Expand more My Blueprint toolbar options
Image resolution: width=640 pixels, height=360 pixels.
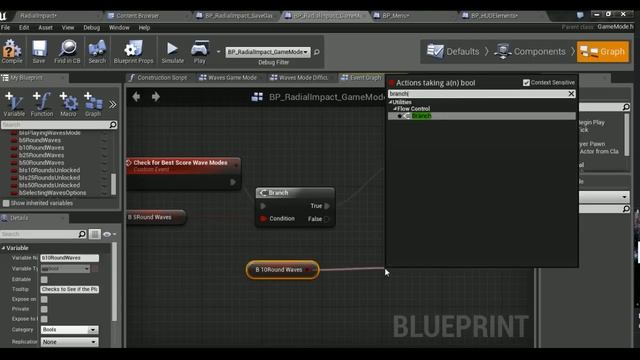[113, 104]
